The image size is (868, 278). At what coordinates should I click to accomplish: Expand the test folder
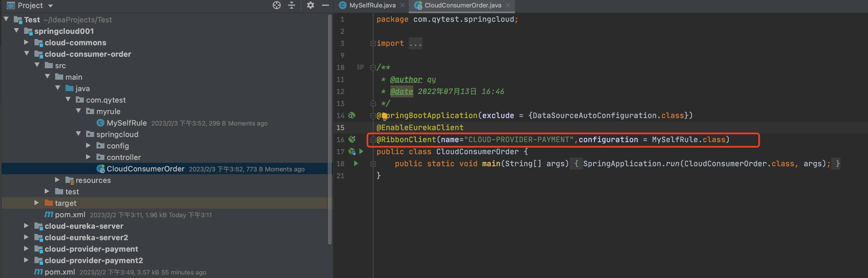tap(47, 191)
